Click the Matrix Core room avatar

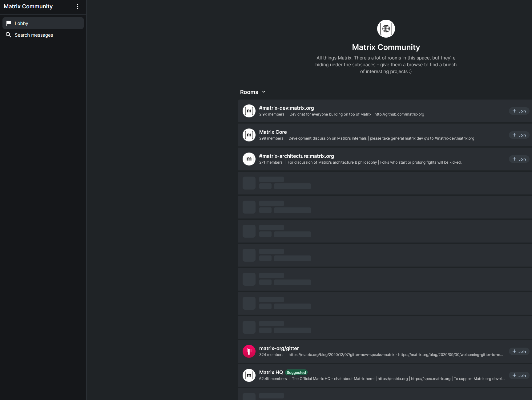(249, 135)
